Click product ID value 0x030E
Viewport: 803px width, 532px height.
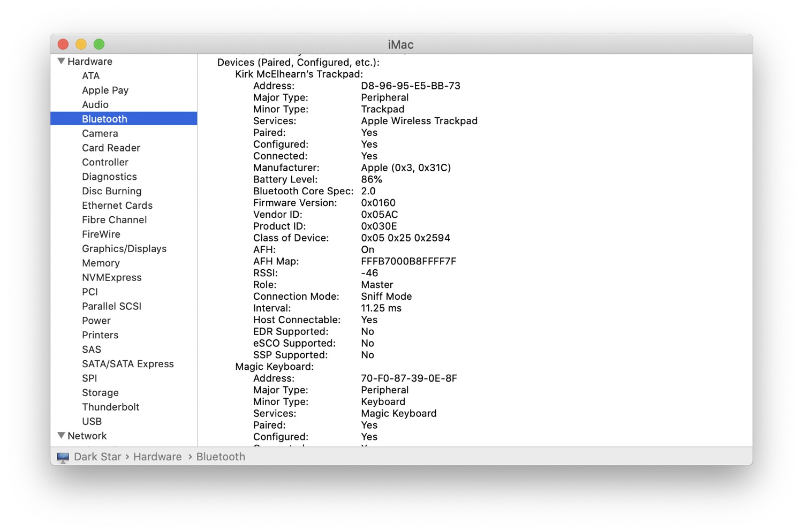click(379, 227)
